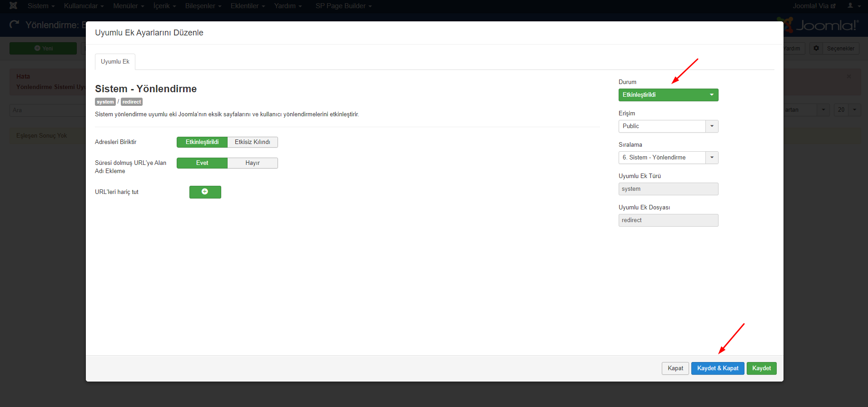The height and width of the screenshot is (407, 868).
Task: Open the Durum status dropdown
Action: pos(668,95)
